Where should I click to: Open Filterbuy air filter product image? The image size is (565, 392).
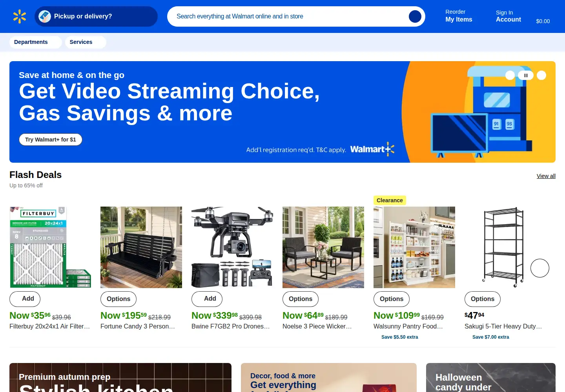tap(50, 247)
